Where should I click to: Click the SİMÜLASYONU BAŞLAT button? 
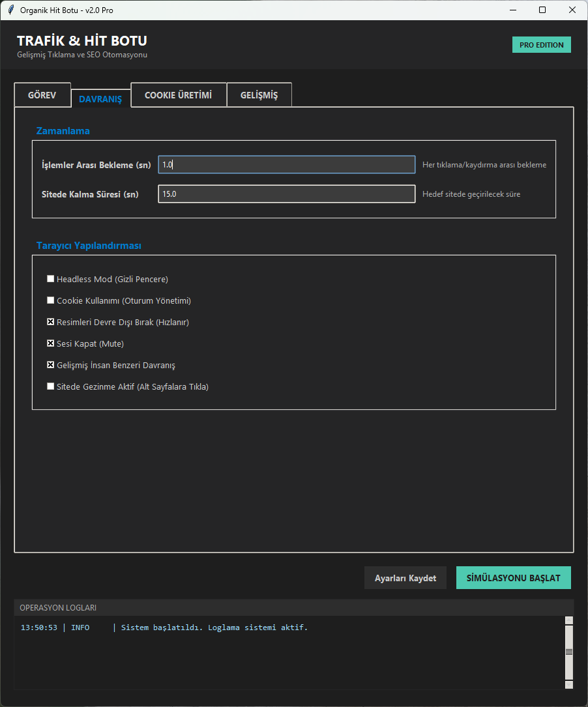pyautogui.click(x=513, y=578)
